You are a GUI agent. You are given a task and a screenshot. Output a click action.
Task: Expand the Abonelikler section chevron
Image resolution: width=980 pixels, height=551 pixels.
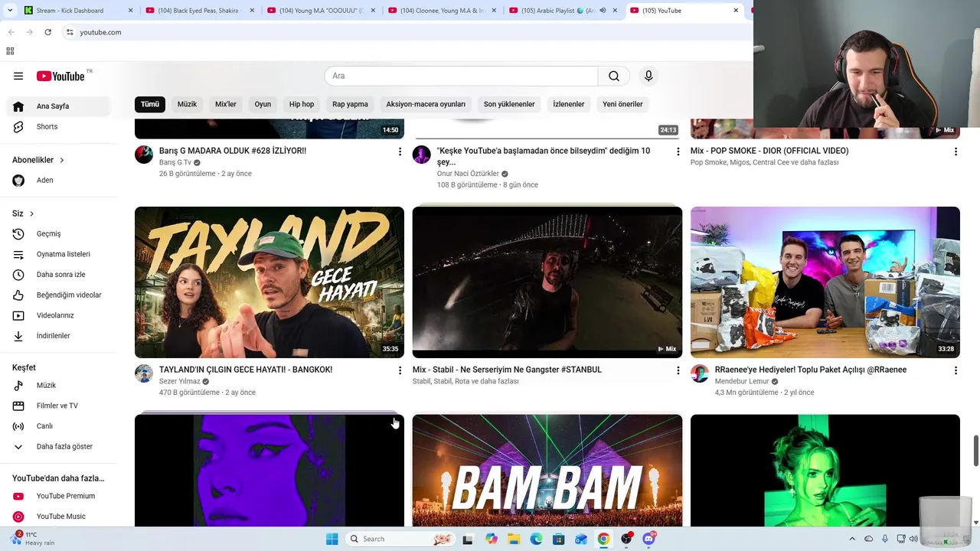click(x=61, y=160)
